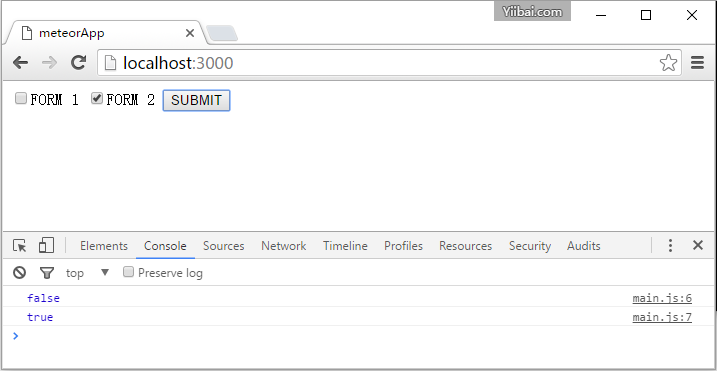Switch to the Elements tab

click(104, 246)
